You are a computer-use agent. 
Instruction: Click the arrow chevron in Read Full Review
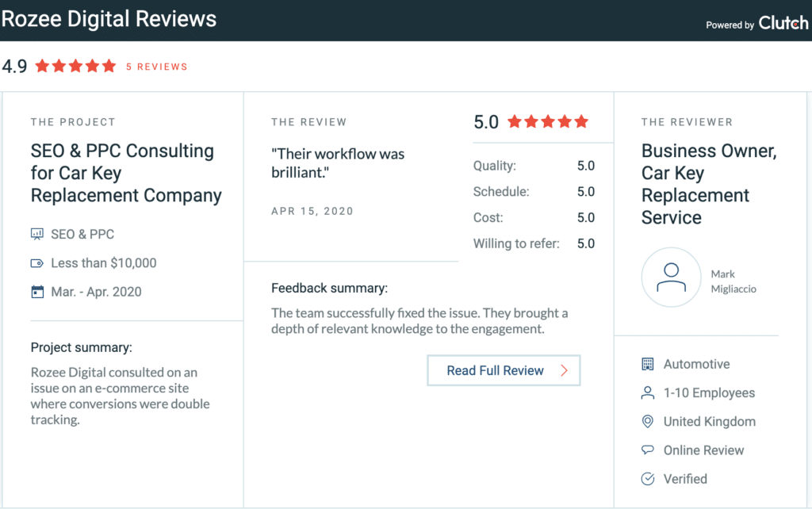[x=564, y=370]
